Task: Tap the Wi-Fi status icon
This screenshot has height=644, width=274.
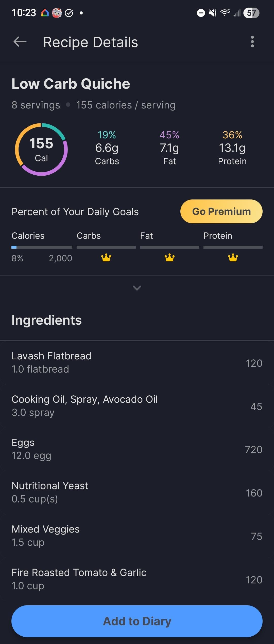Action: point(225,13)
